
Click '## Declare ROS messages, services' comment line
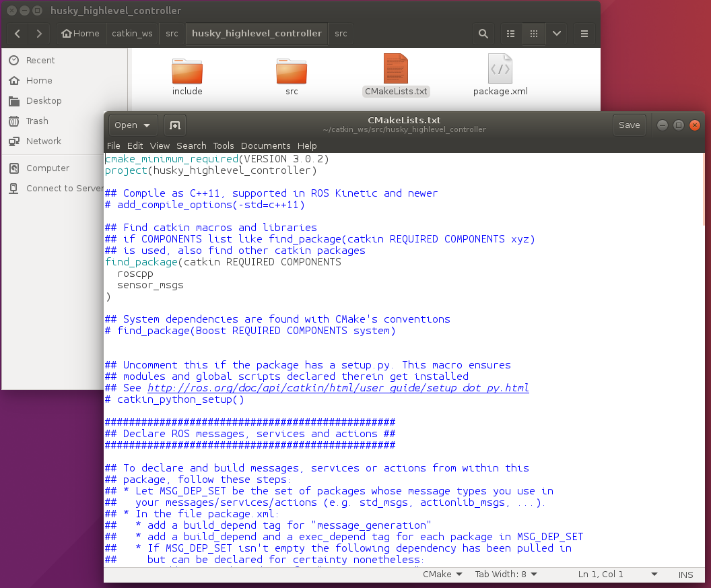pos(250,434)
